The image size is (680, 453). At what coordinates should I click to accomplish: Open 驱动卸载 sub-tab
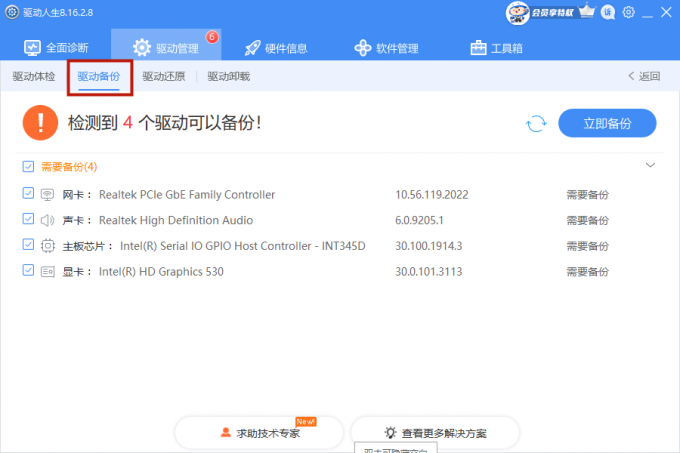229,77
